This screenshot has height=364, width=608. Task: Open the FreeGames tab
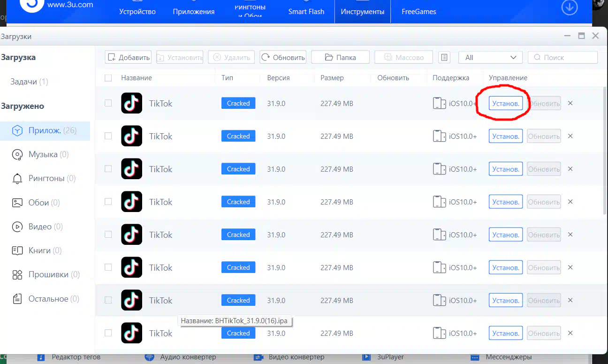tap(419, 12)
